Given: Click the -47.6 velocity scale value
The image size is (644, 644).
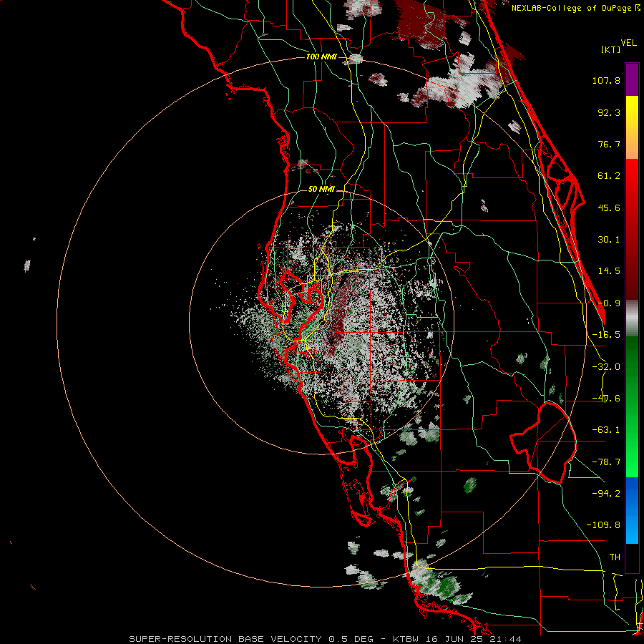Looking at the screenshot, I should 606,399.
